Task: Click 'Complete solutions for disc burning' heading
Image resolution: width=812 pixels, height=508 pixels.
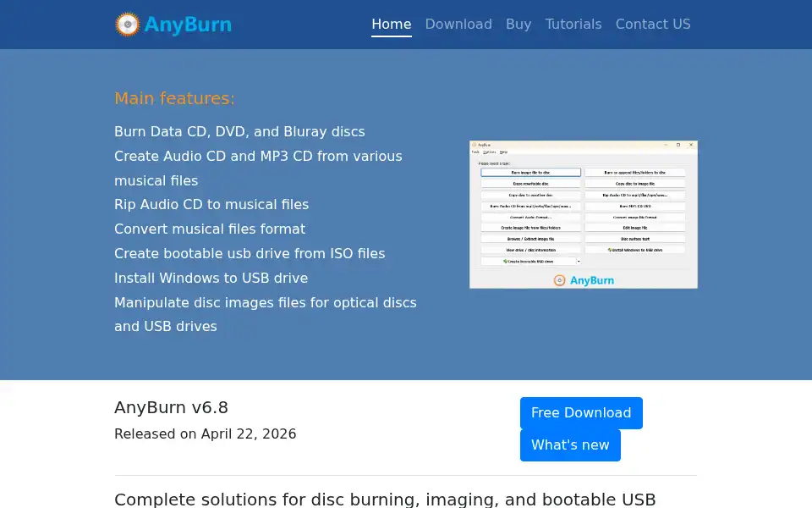Action: click(385, 500)
